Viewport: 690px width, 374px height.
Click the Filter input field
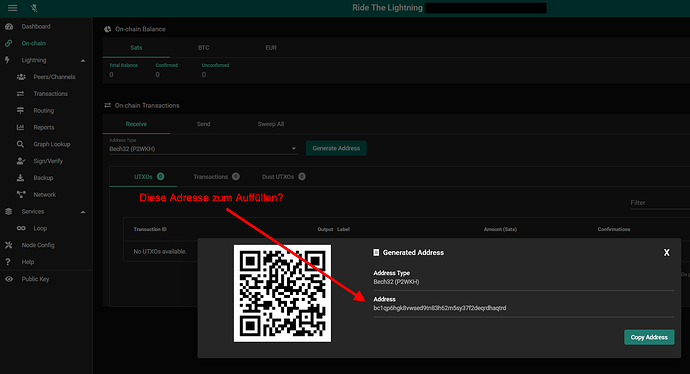(660, 203)
